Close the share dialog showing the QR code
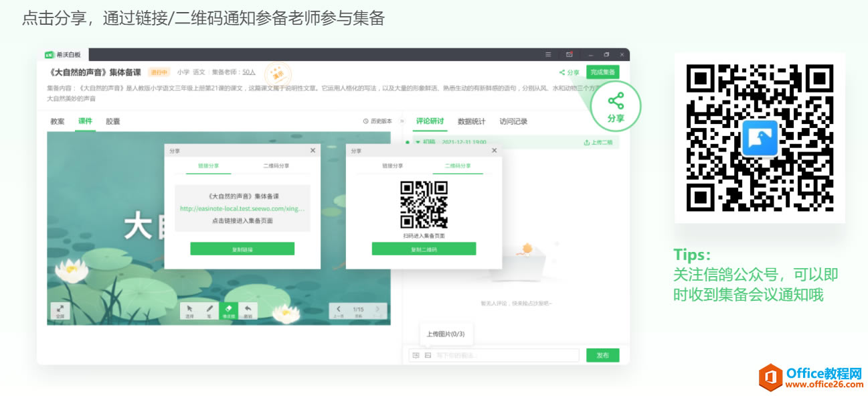 tap(495, 151)
